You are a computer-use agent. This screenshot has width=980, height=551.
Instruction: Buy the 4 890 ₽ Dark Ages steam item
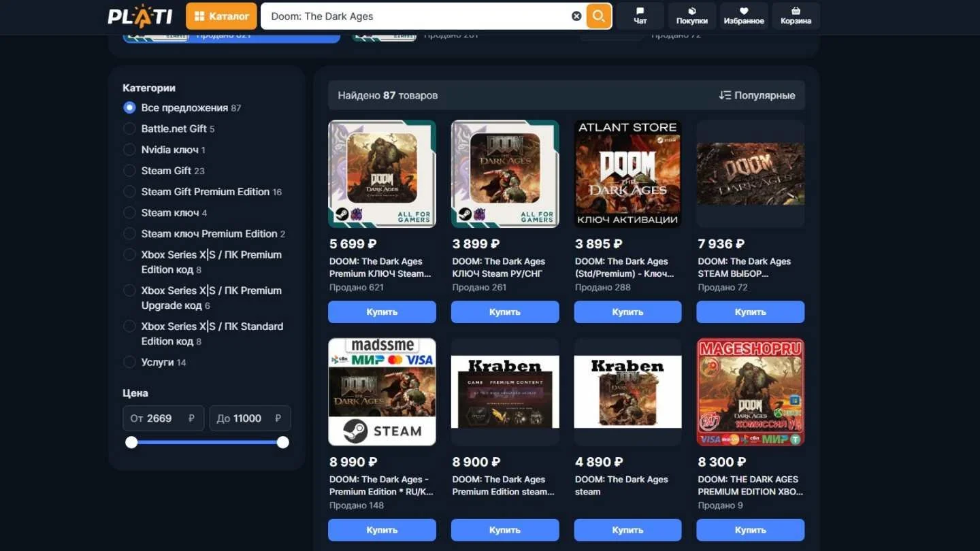click(x=627, y=530)
